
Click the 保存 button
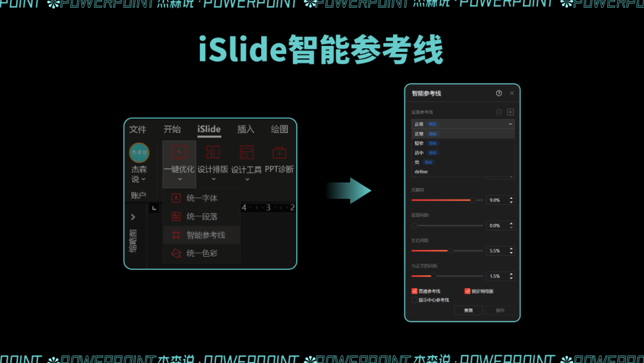click(500, 310)
